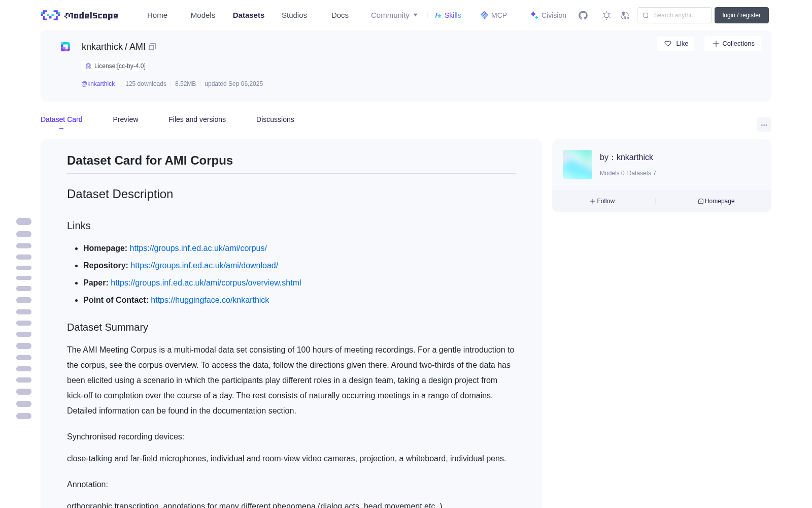Click the heart Like button

click(675, 44)
